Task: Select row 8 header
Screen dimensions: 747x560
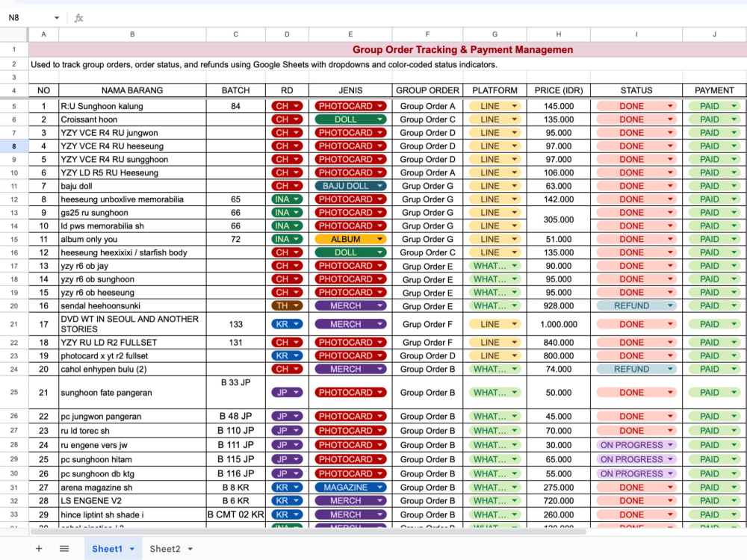Action: coord(13,146)
